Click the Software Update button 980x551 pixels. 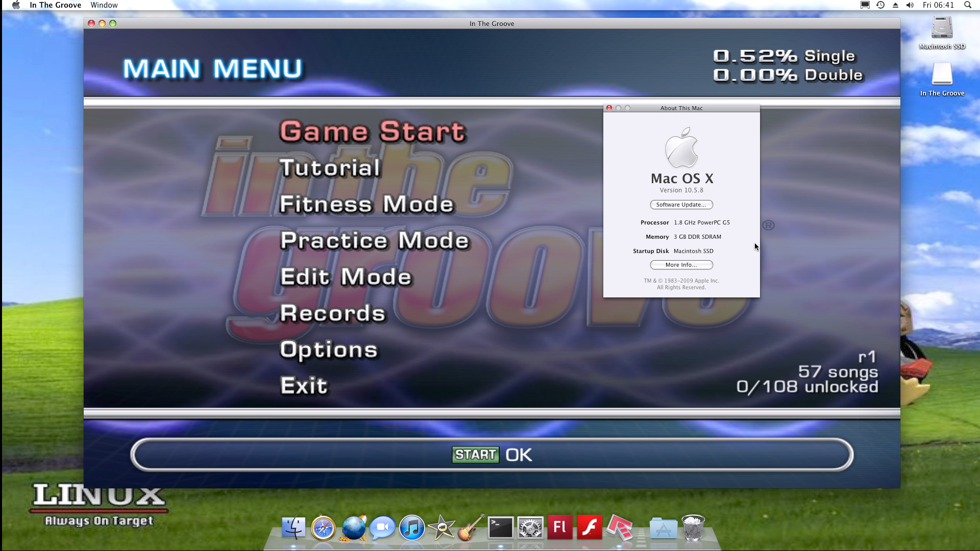(681, 205)
